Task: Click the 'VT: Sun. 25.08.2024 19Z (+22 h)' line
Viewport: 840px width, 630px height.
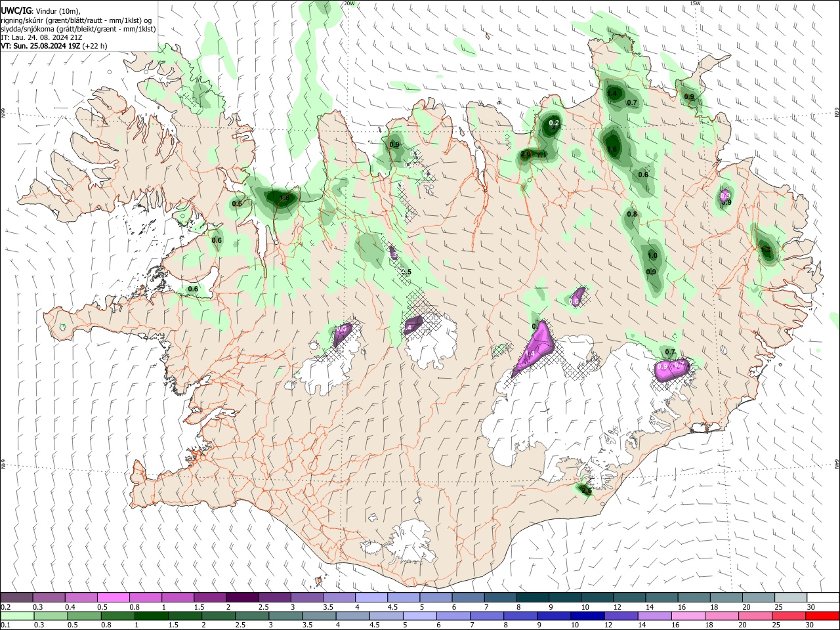Action: click(x=54, y=46)
